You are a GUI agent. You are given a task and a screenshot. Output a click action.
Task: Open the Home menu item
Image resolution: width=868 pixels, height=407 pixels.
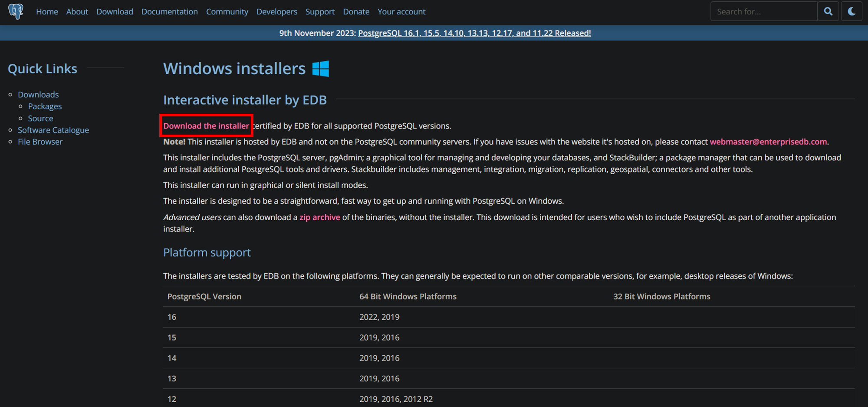[x=47, y=12]
